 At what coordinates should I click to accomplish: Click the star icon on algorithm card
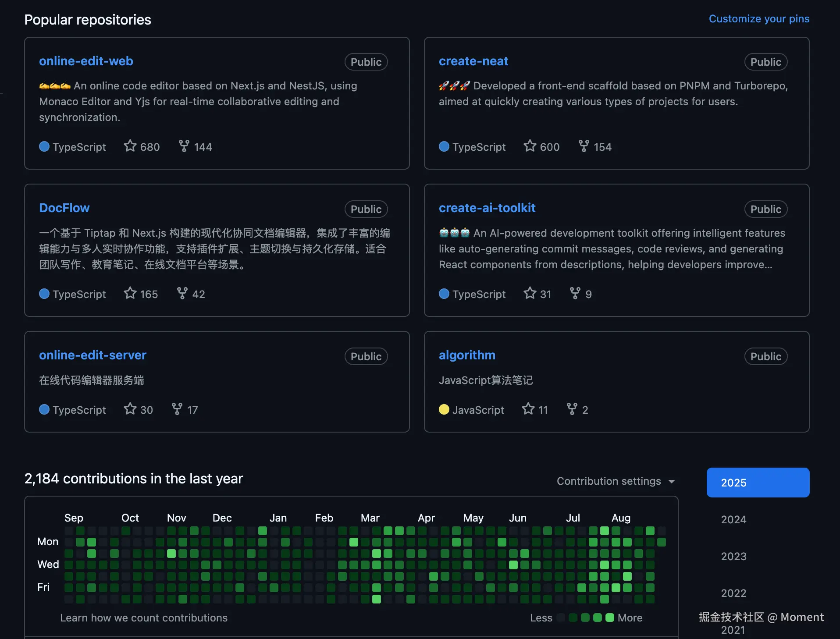[528, 408]
